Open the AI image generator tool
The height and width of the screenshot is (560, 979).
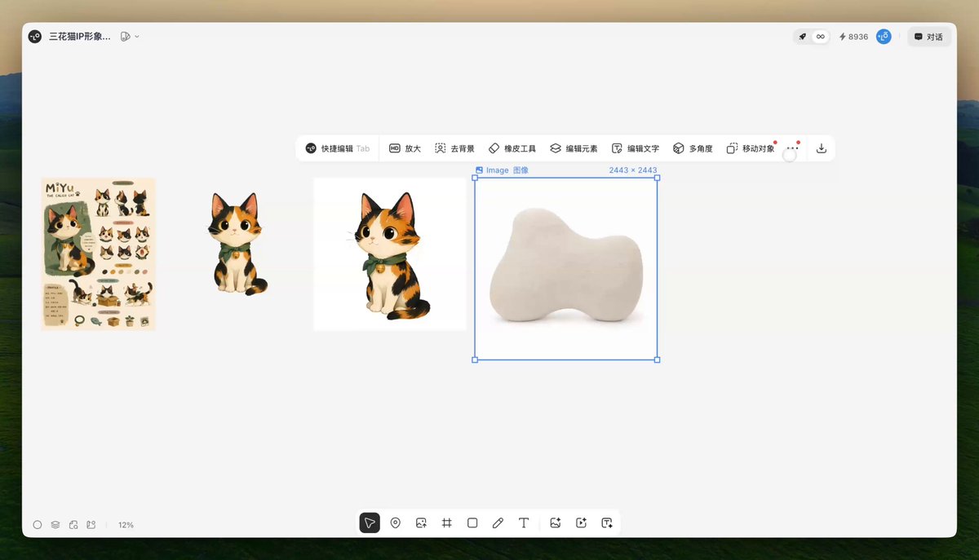click(x=556, y=523)
